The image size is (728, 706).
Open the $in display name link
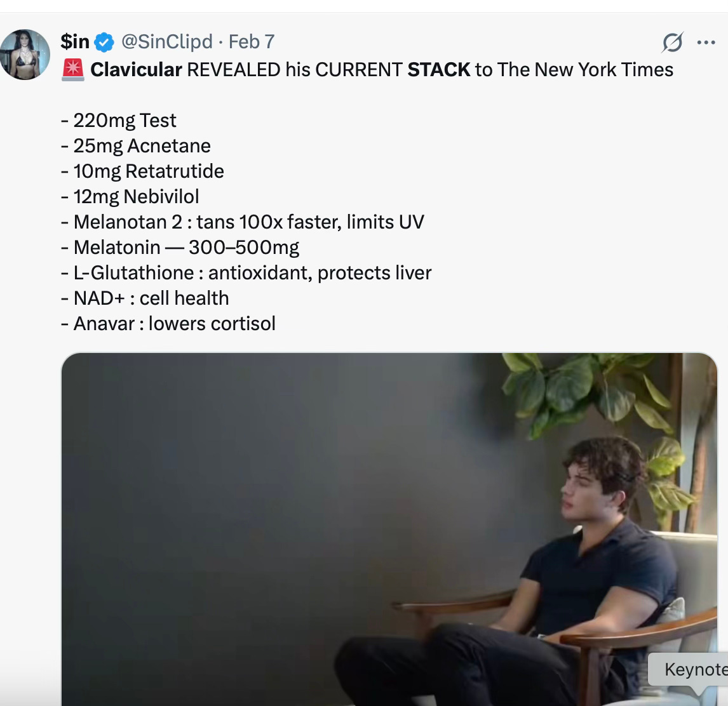pos(75,42)
